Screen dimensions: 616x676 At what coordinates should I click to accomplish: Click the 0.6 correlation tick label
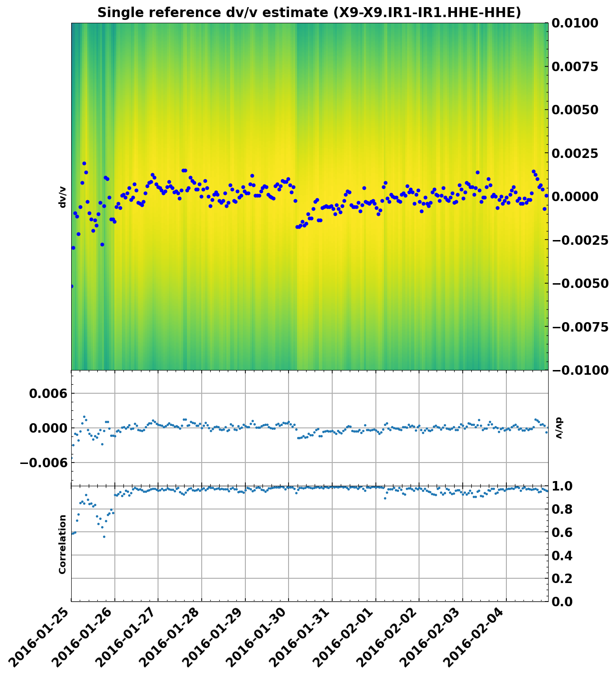(x=561, y=532)
